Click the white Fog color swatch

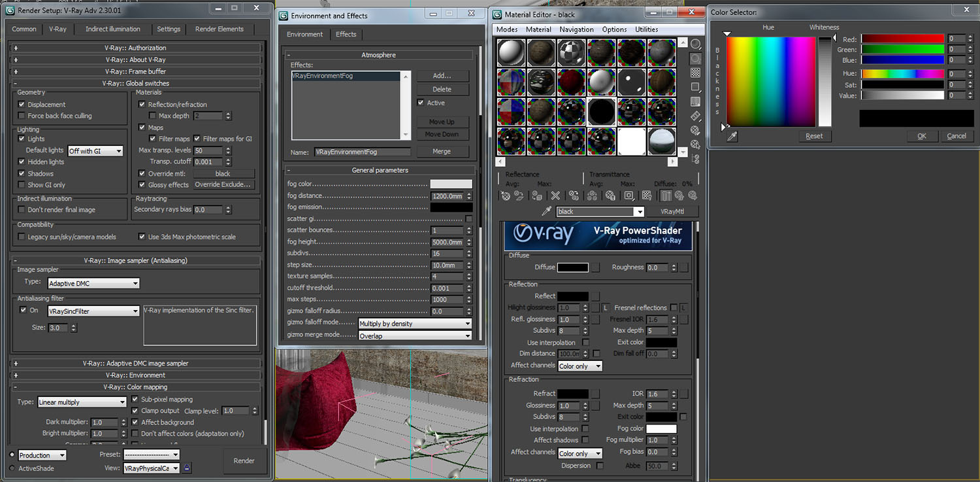click(x=661, y=428)
